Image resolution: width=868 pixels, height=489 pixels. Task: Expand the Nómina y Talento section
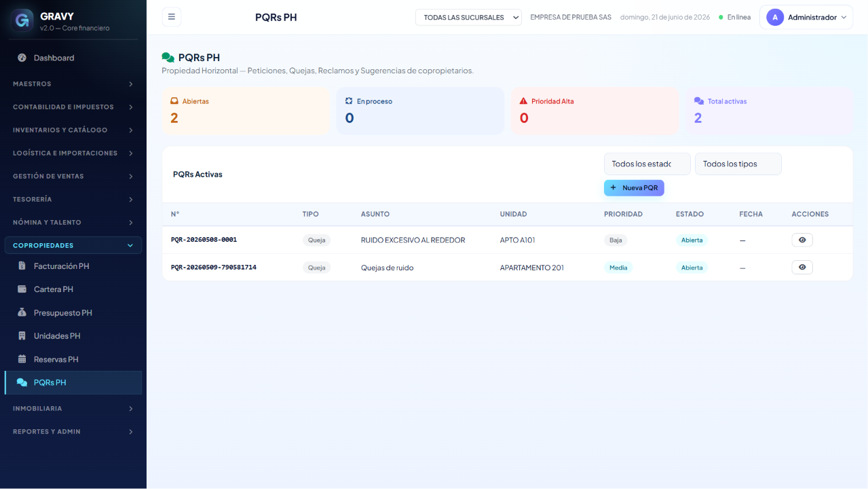(73, 222)
